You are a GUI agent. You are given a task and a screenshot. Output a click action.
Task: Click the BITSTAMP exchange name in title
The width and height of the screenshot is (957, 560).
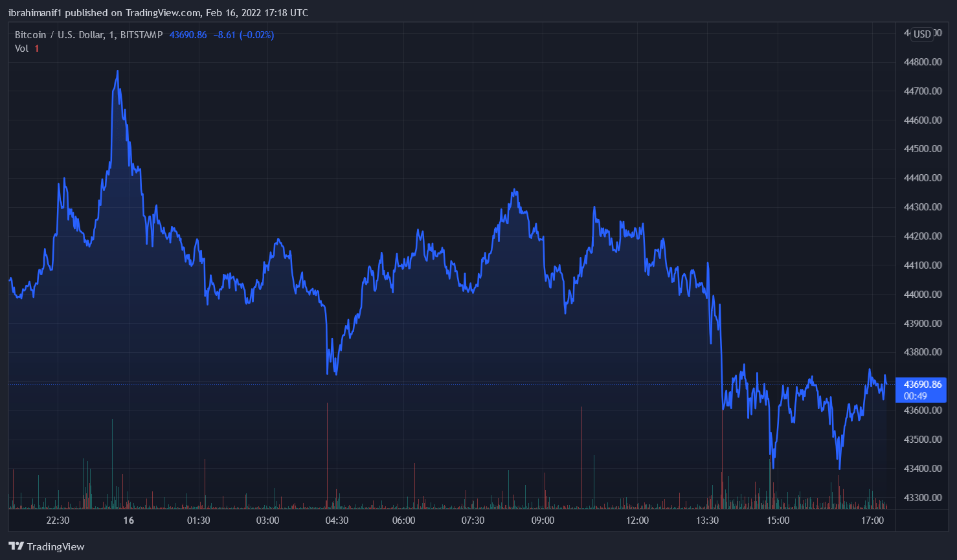pyautogui.click(x=142, y=35)
